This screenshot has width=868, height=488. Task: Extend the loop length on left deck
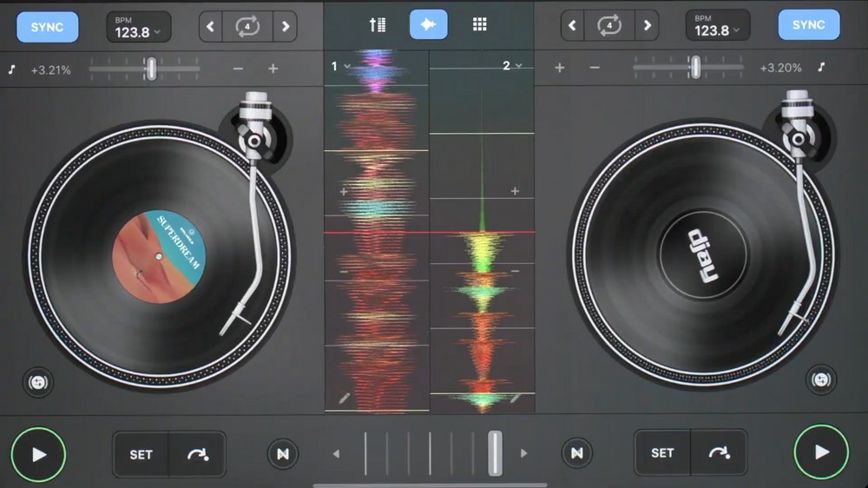(285, 27)
